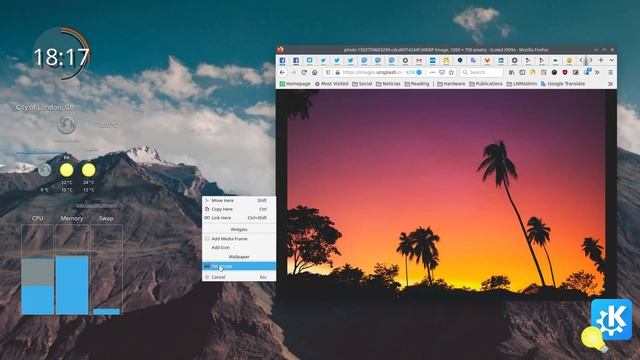Cancel the drop context menu
This screenshot has height=360, width=640.
click(x=239, y=277)
